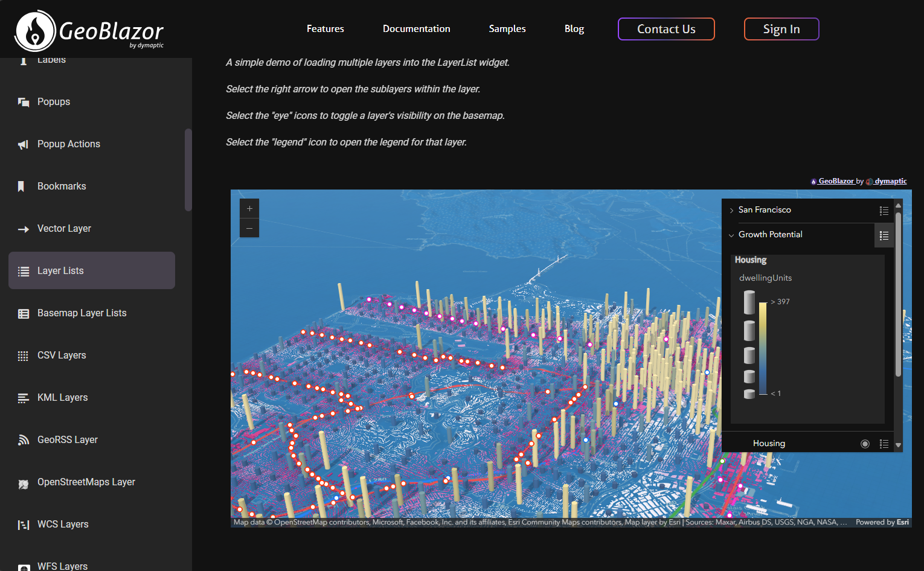Viewport: 924px width, 571px height.
Task: Close the Growth Potential legend panel
Action: (884, 235)
